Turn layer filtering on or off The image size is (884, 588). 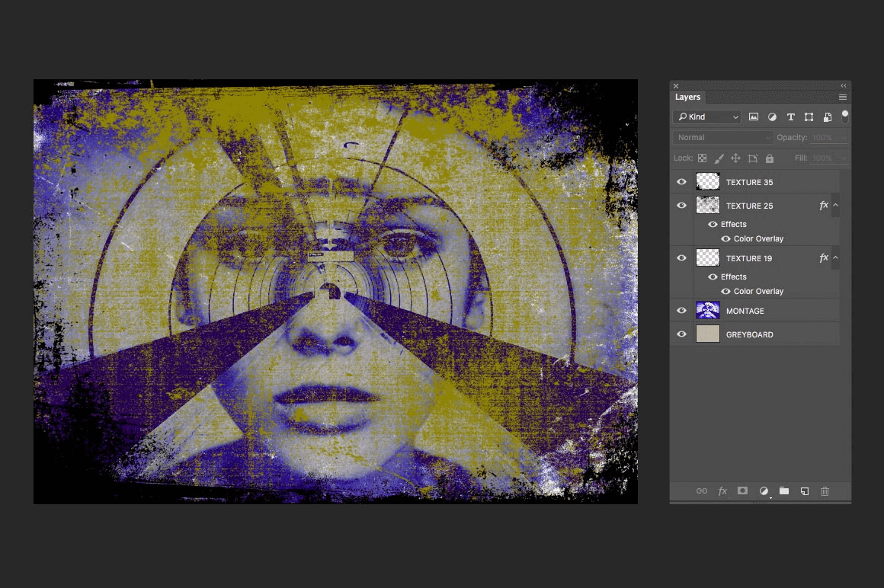(844, 117)
